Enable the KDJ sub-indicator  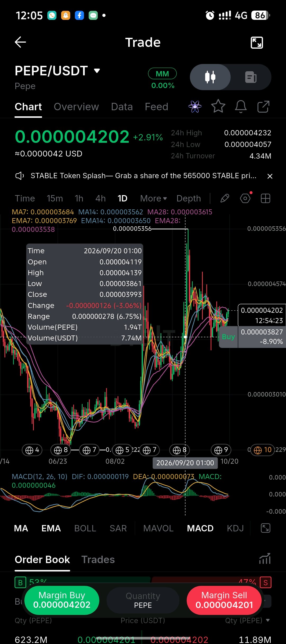click(x=235, y=528)
